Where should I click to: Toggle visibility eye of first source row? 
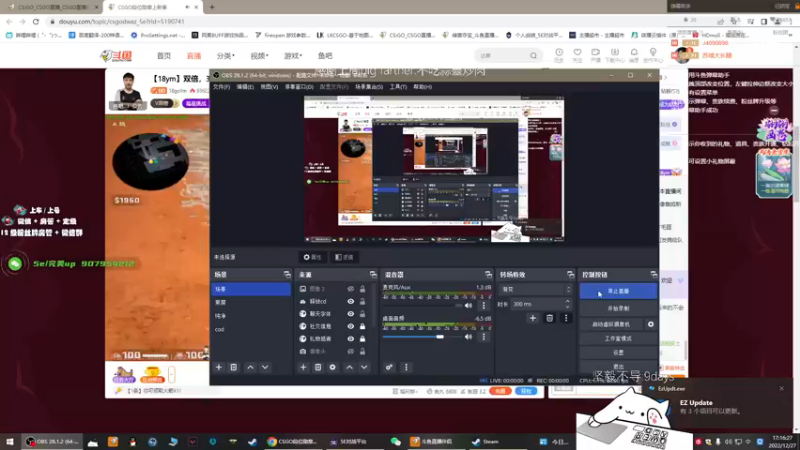tap(351, 289)
